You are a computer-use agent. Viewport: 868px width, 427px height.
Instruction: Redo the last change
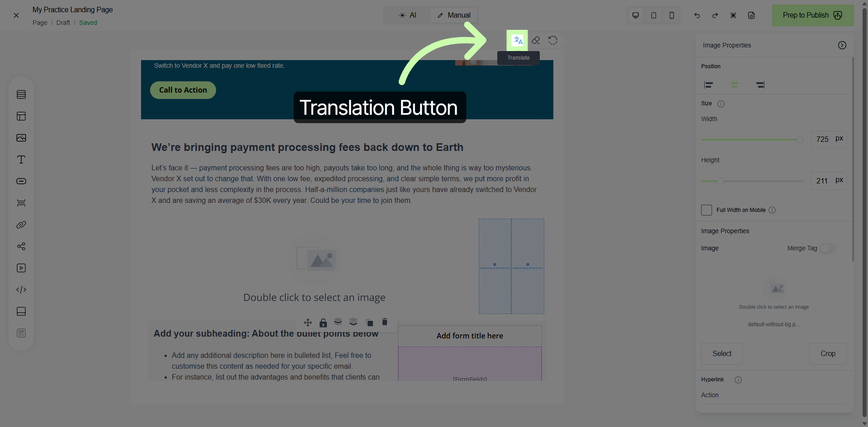tap(715, 15)
